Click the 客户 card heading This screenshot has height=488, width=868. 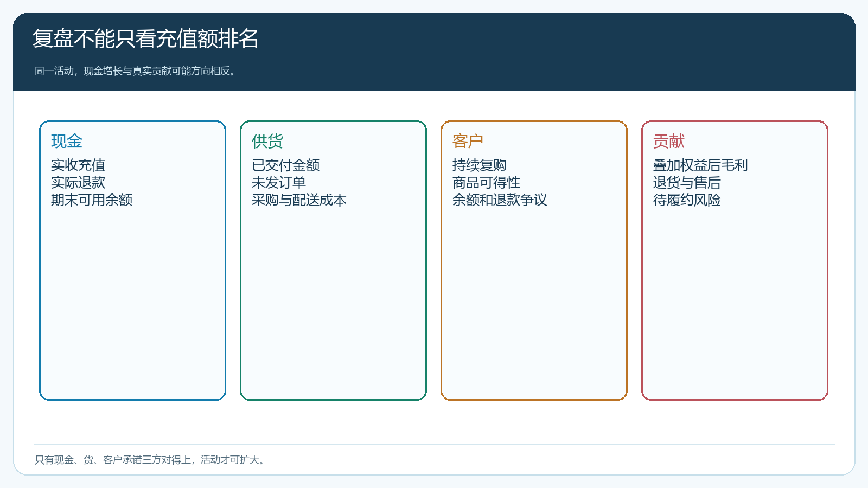(x=468, y=141)
